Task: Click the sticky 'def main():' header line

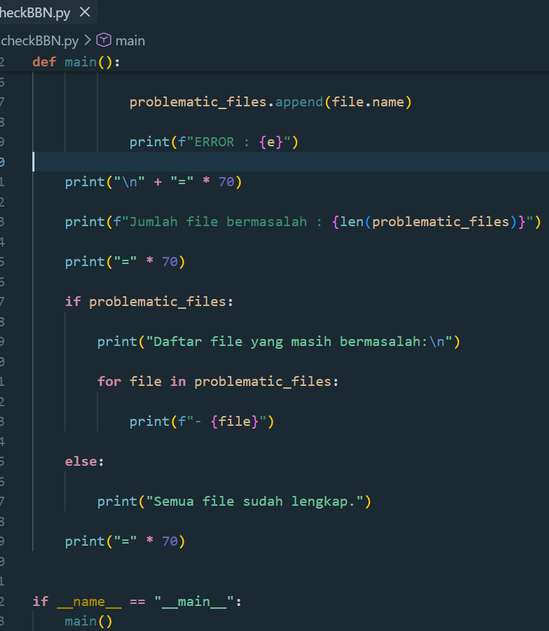Action: coord(76,62)
